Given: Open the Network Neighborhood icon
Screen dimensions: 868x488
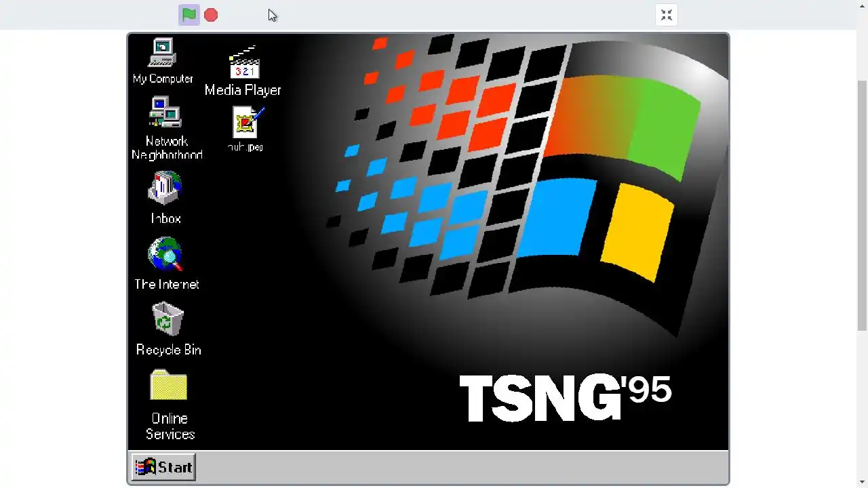Looking at the screenshot, I should pos(165,112).
